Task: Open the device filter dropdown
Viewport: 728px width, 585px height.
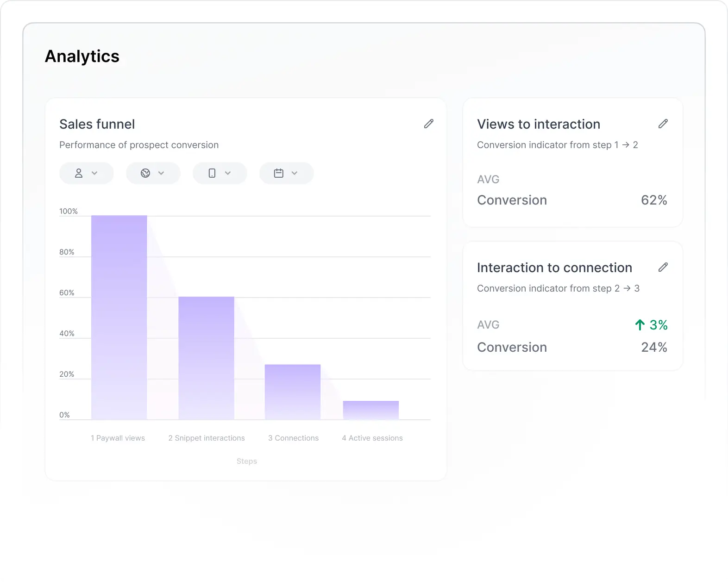Action: pyautogui.click(x=220, y=173)
